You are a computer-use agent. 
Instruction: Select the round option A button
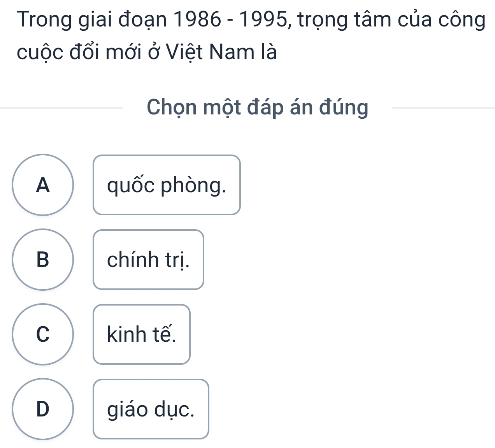[x=43, y=185]
